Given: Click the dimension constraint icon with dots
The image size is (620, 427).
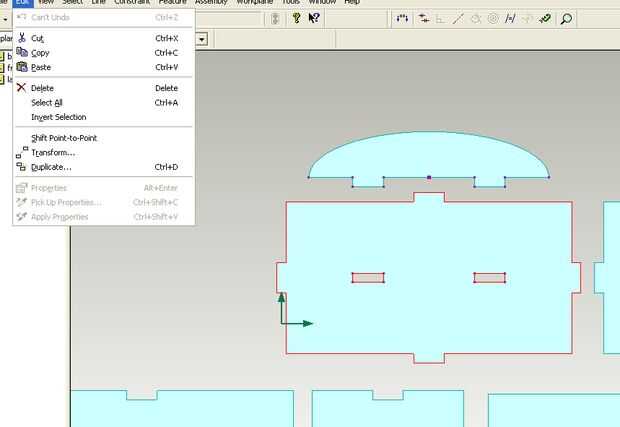Looking at the screenshot, I should click(x=402, y=19).
